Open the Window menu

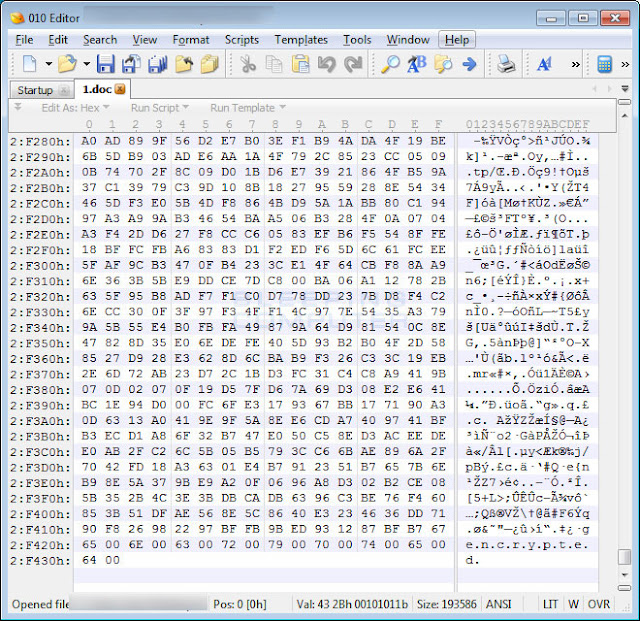(408, 40)
